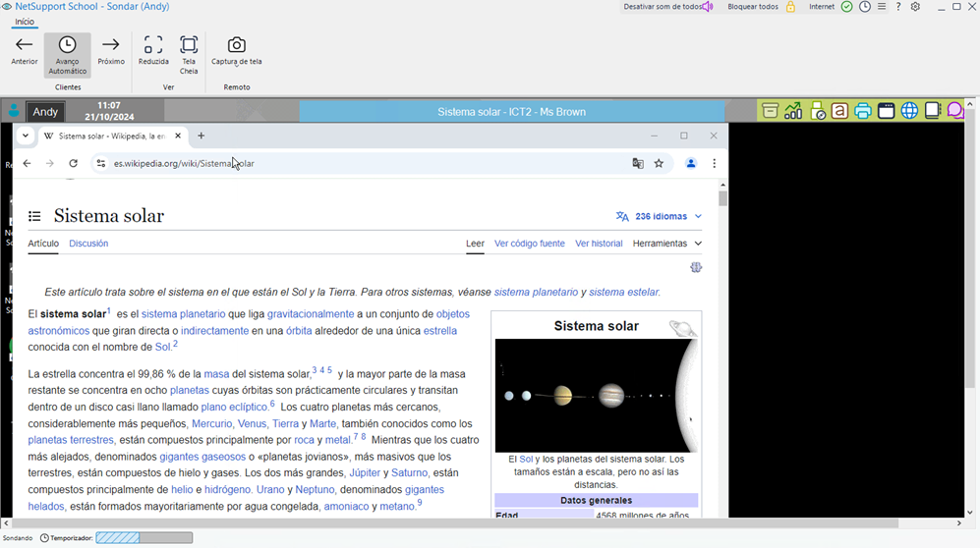
Task: Click the translate page icon
Action: tap(638, 164)
